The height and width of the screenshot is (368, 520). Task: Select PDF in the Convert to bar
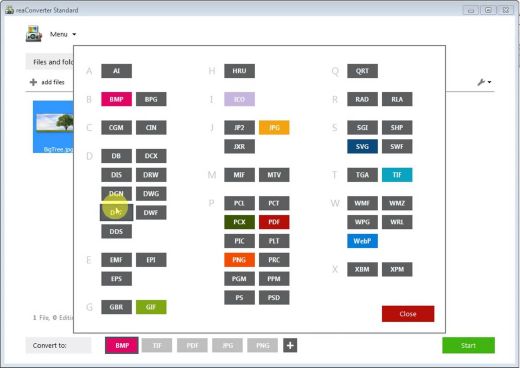pyautogui.click(x=192, y=345)
